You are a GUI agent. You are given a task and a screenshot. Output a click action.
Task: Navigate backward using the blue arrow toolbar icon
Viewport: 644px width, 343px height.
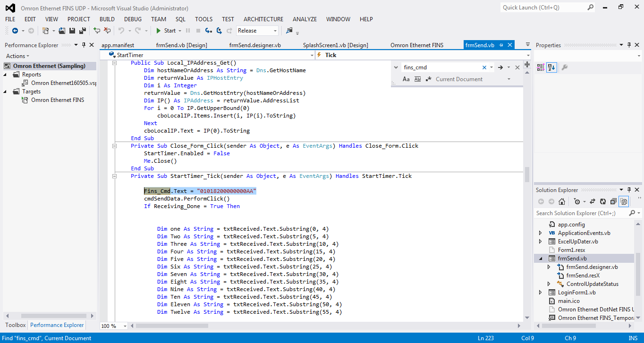[x=15, y=31]
